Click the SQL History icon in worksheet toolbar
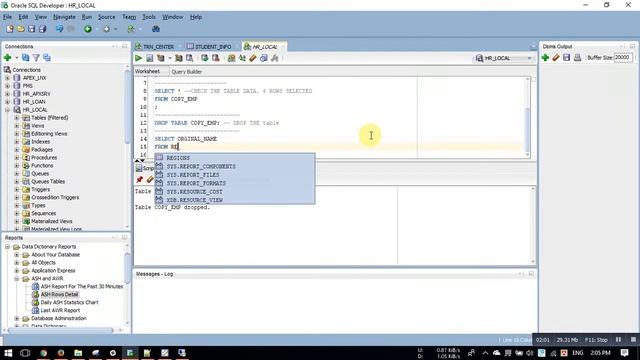Image resolution: width=640 pixels, height=360 pixels. tap(264, 58)
